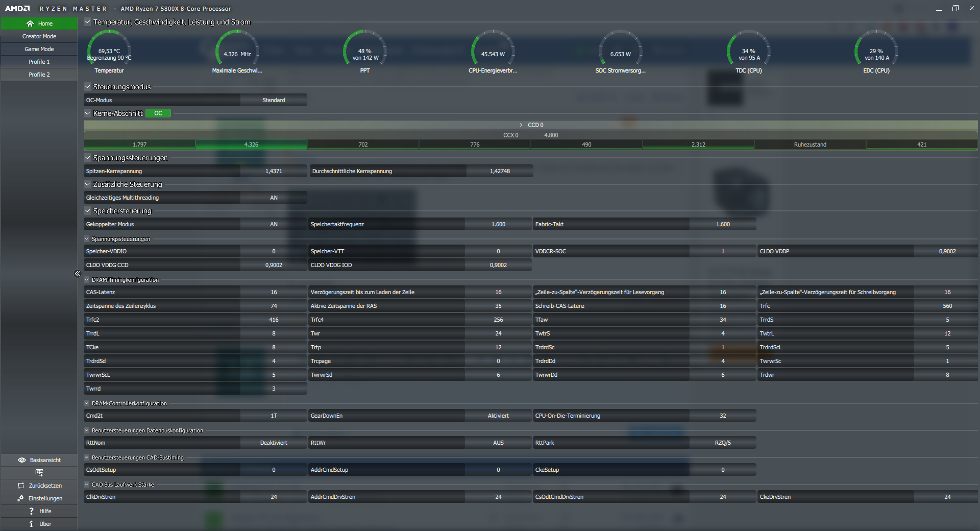Image resolution: width=980 pixels, height=531 pixels.
Task: Select core bar showing 1.797
Action: click(x=139, y=144)
